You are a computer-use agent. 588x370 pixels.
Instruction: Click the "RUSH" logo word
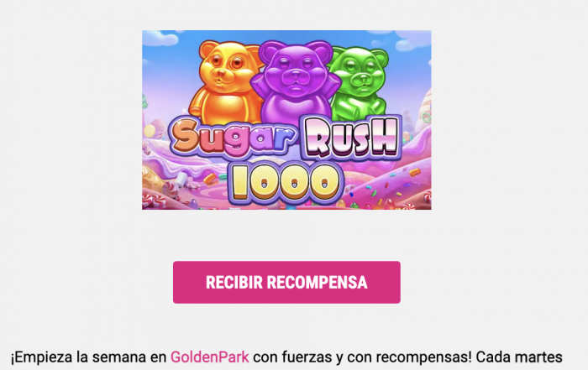(x=351, y=137)
